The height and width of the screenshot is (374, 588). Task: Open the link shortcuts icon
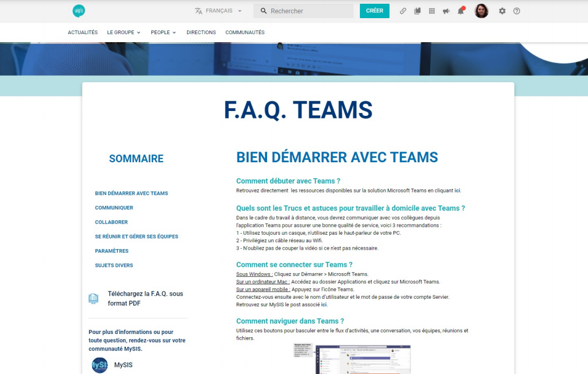(402, 11)
